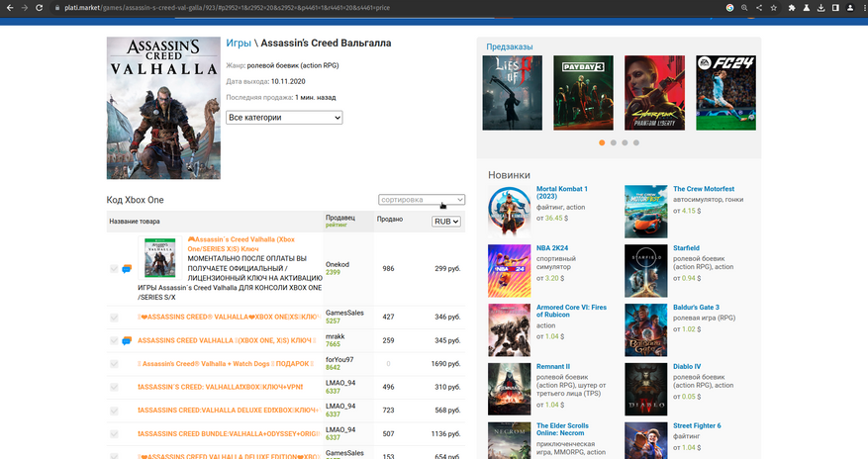Open the Starfield cover image
Screen dimensions: 868x459
(x=646, y=271)
